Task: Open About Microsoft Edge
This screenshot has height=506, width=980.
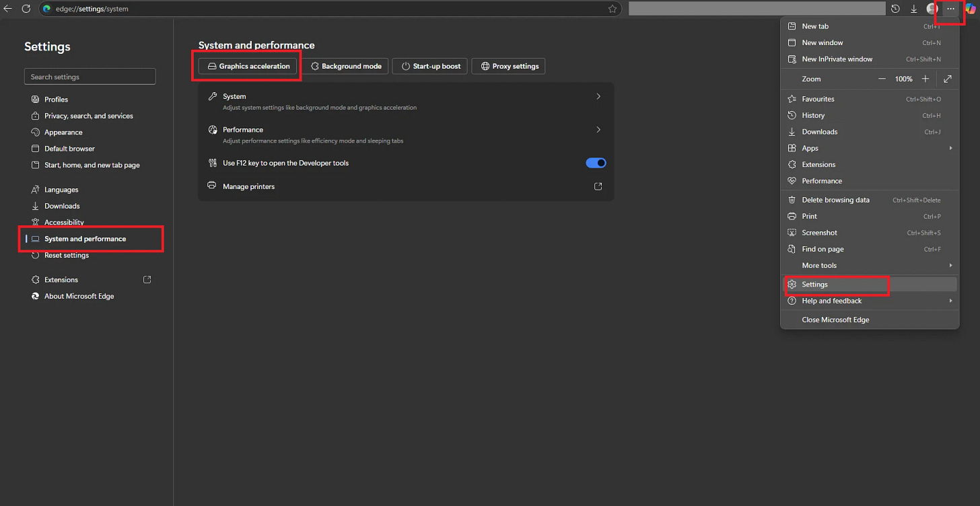Action: tap(78, 296)
